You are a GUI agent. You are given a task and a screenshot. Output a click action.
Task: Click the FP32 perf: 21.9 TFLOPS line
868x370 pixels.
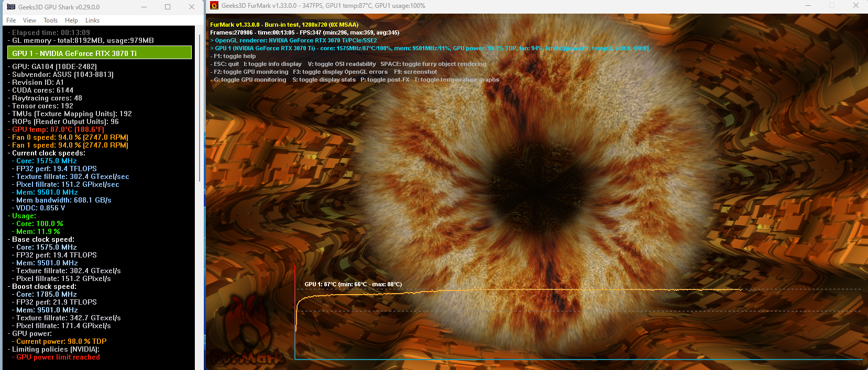click(x=54, y=302)
